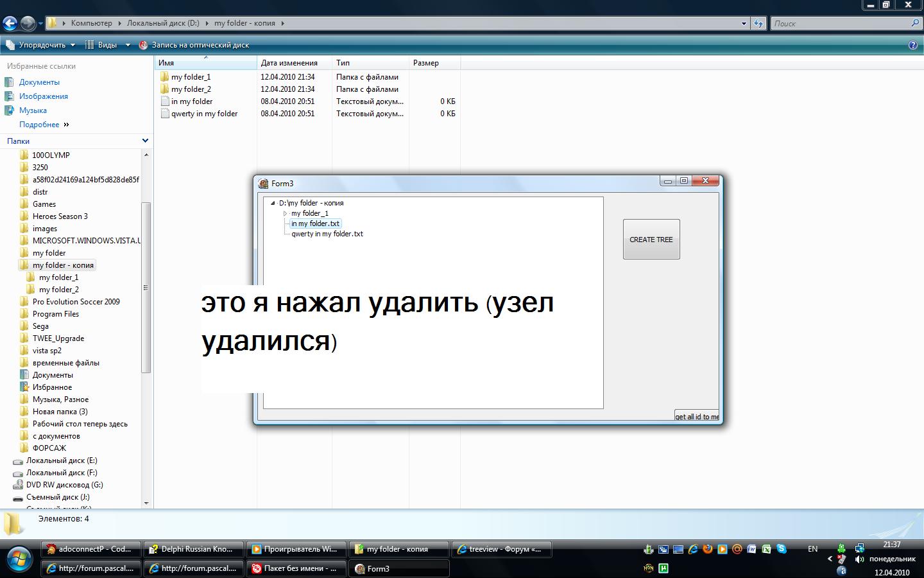
Task: Expand the my folder_1 node in Form3 tree
Action: (286, 213)
